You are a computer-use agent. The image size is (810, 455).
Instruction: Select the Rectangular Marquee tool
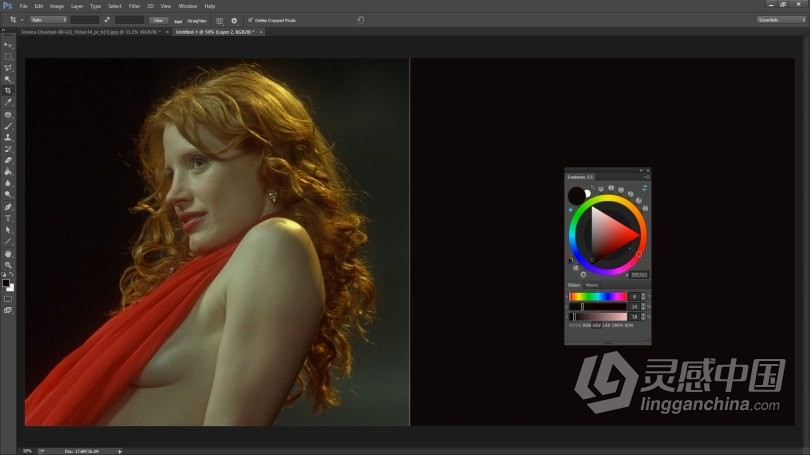[8, 57]
